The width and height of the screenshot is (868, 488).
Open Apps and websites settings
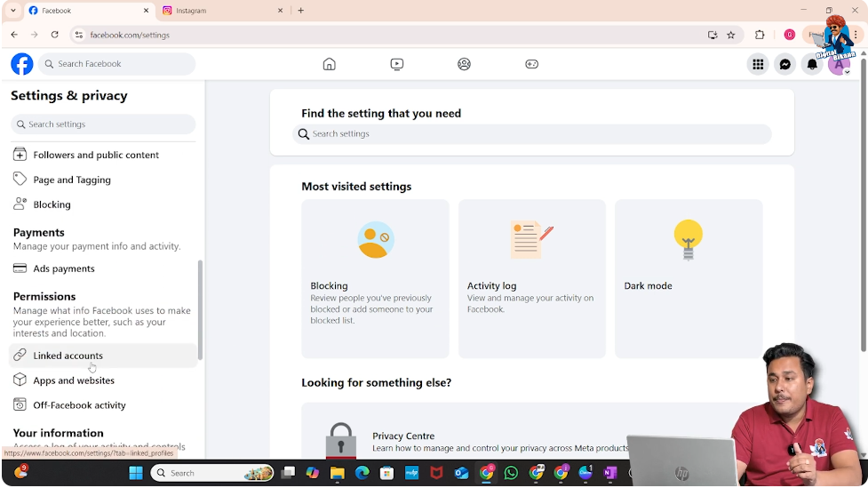pos(103,380)
